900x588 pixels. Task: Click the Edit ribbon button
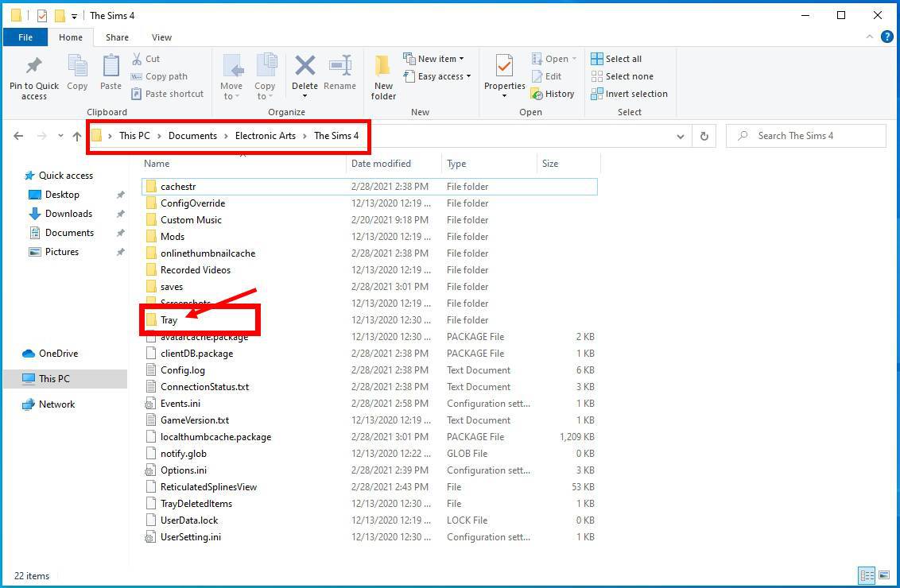pyautogui.click(x=546, y=76)
